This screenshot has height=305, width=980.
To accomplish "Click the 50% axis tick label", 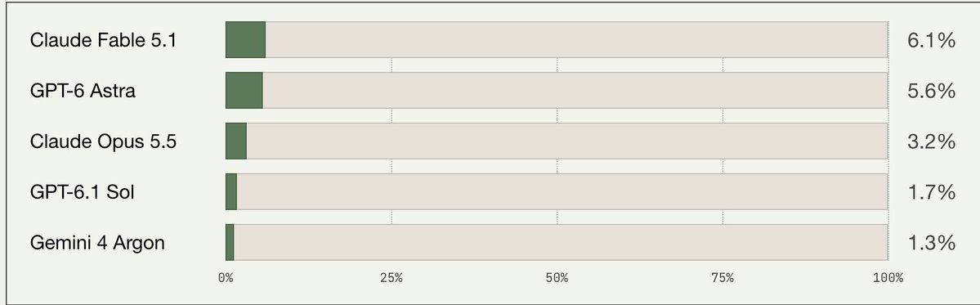I will click(x=557, y=278).
